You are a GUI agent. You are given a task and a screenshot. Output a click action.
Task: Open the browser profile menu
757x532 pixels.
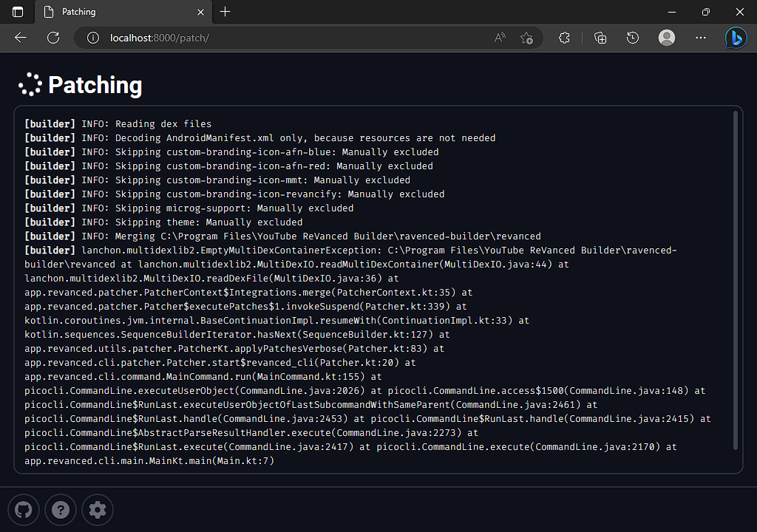click(x=666, y=37)
